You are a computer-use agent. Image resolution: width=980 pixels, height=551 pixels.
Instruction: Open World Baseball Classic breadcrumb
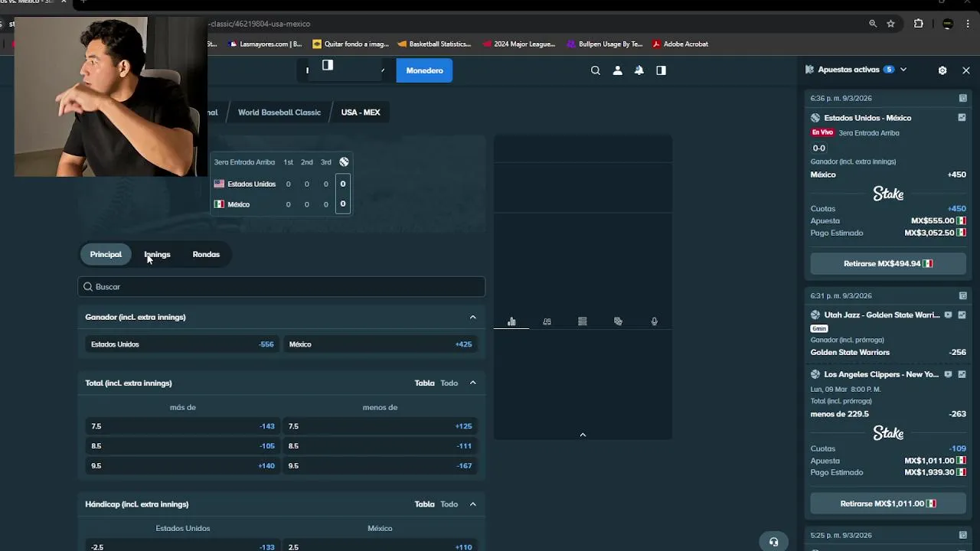[x=279, y=112]
